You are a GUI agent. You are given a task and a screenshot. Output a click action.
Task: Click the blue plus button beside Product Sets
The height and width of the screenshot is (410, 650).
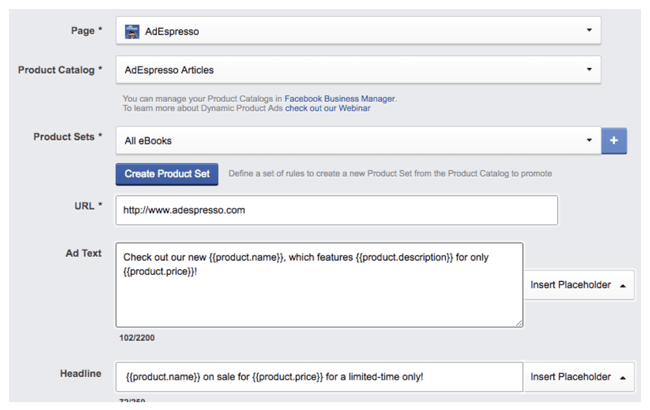tap(614, 141)
